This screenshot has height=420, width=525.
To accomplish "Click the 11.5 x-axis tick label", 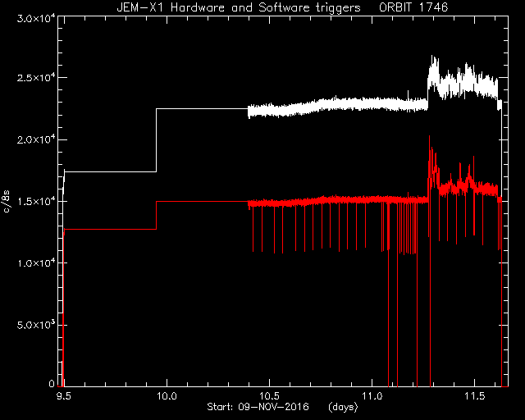I will [x=475, y=396].
